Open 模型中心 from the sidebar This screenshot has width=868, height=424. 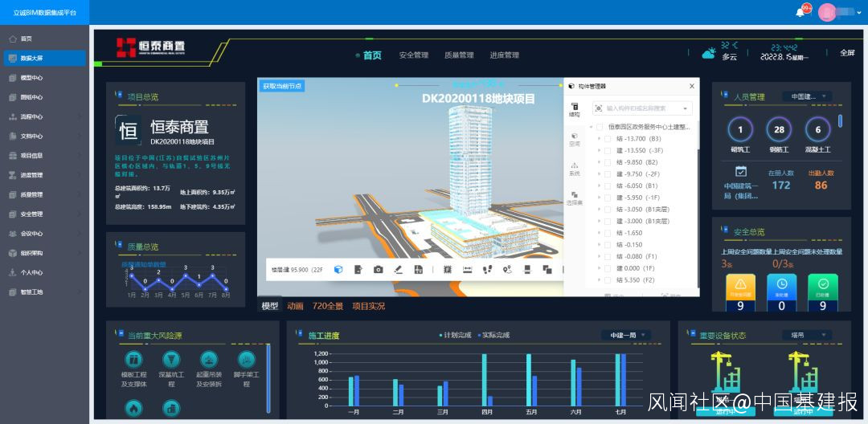tap(44, 78)
